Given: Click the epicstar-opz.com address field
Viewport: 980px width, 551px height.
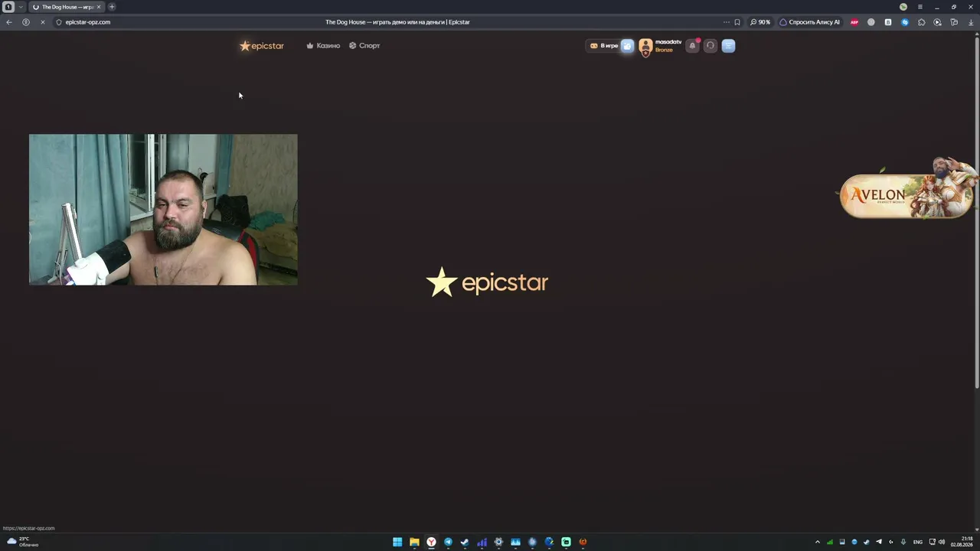Looking at the screenshot, I should coord(88,22).
